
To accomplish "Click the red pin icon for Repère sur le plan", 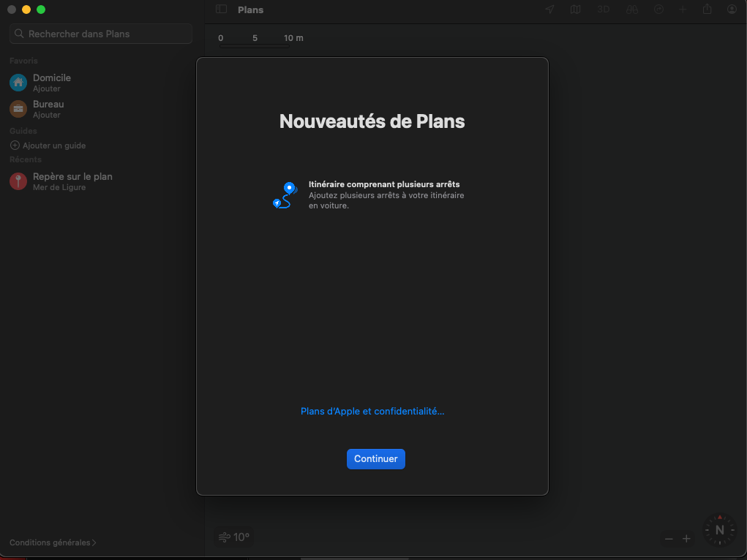I will (18, 181).
